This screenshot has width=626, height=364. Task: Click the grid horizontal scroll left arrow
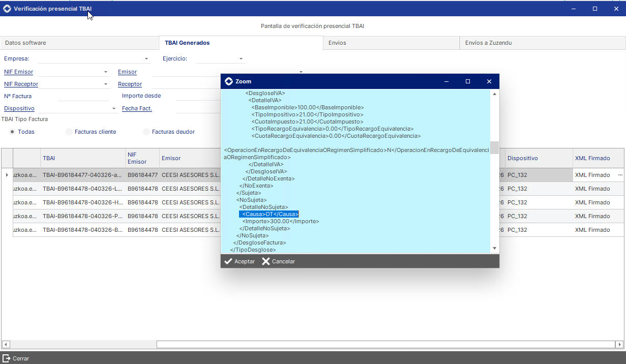coord(6,344)
